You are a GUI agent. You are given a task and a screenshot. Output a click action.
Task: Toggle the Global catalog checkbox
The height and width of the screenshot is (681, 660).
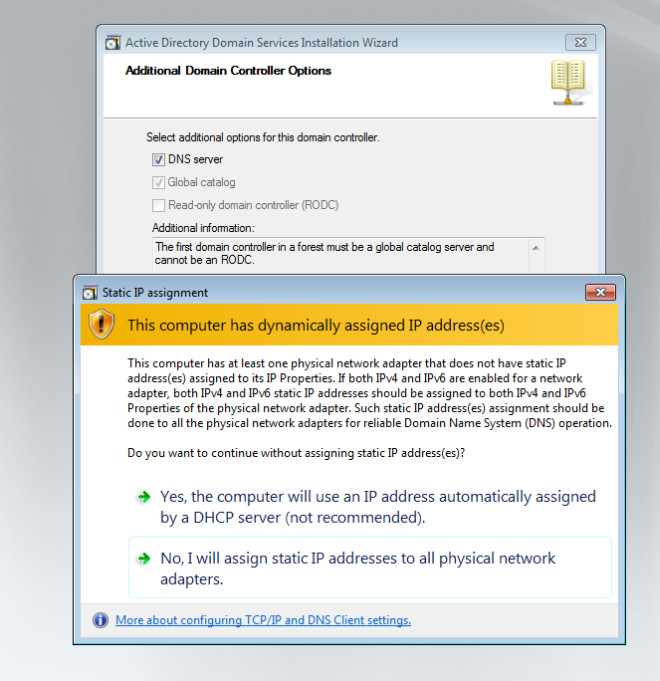click(x=158, y=182)
